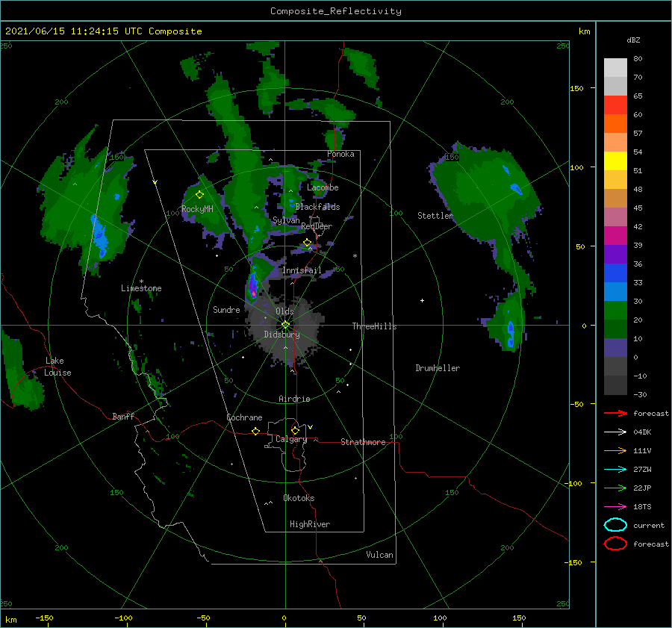Select the indigo 0-10 dBZ swatch
The height and width of the screenshot is (628, 672).
coord(615,348)
